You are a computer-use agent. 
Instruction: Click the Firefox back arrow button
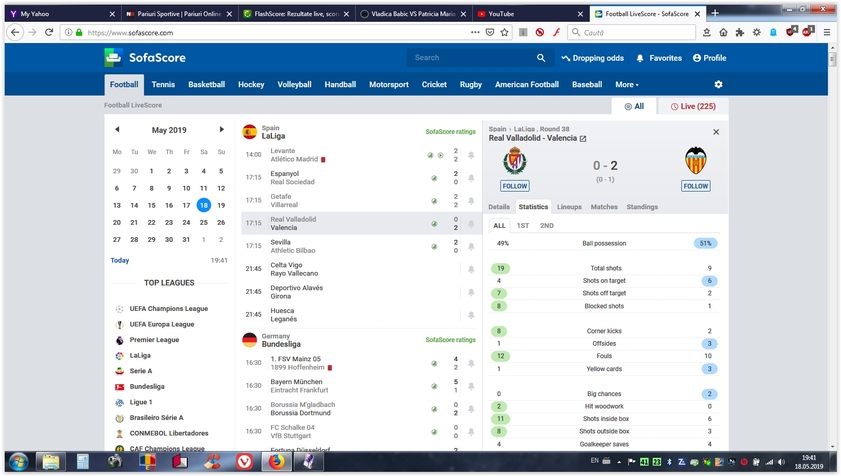pyautogui.click(x=15, y=33)
